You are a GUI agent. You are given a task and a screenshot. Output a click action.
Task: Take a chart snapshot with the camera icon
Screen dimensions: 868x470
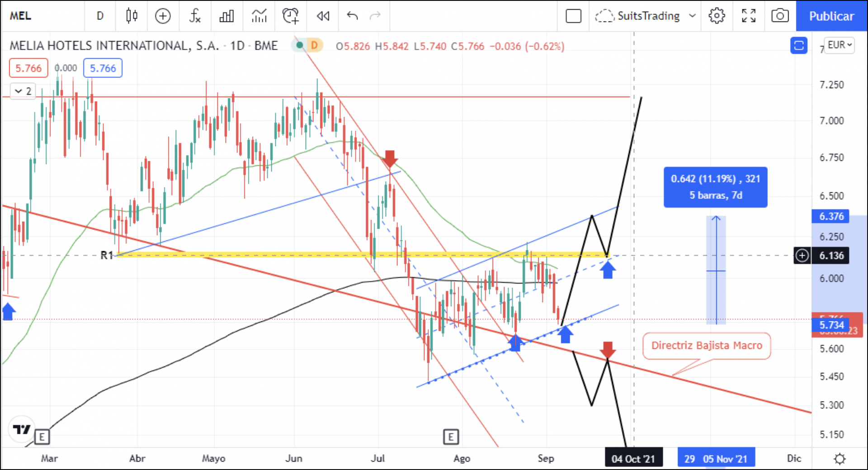[x=780, y=16]
